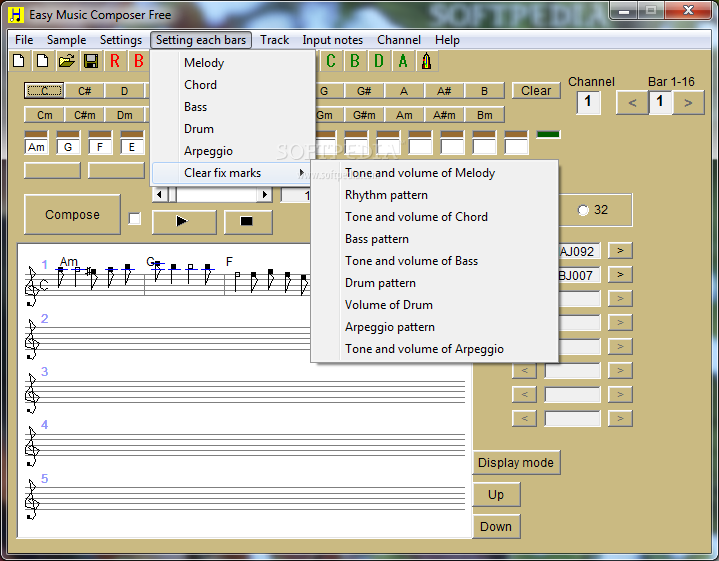Stop playback with the square stop button
This screenshot has width=719, height=561.
click(x=248, y=222)
